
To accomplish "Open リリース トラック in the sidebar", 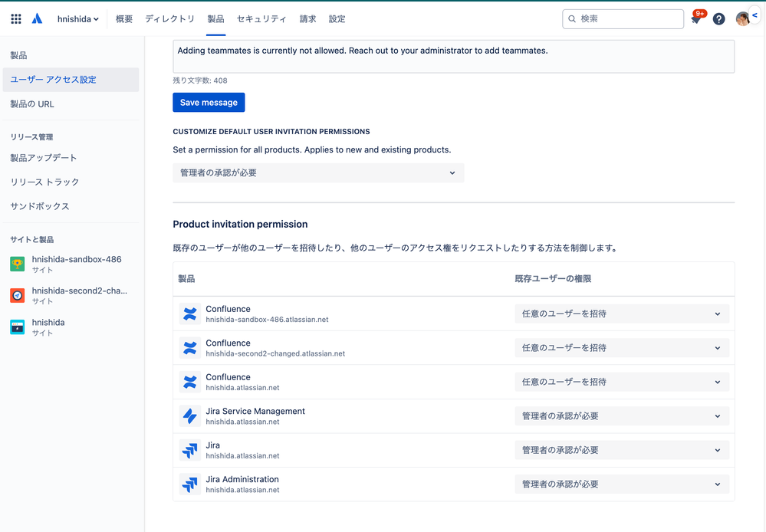I will click(x=44, y=182).
